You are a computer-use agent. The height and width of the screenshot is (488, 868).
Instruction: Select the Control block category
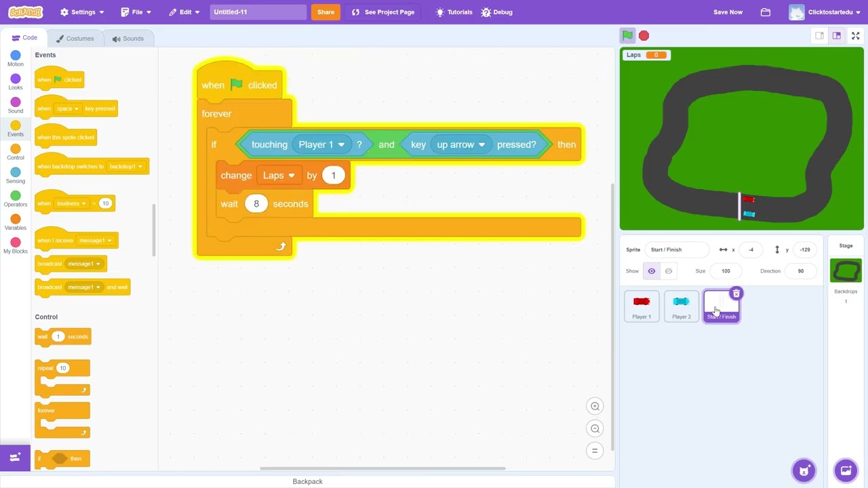tap(16, 152)
